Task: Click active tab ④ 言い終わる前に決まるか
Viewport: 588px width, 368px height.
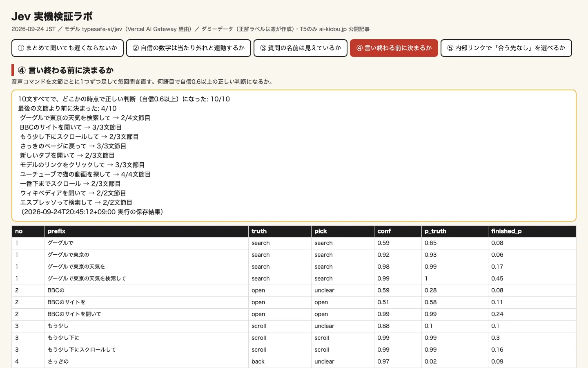Action: tap(394, 48)
